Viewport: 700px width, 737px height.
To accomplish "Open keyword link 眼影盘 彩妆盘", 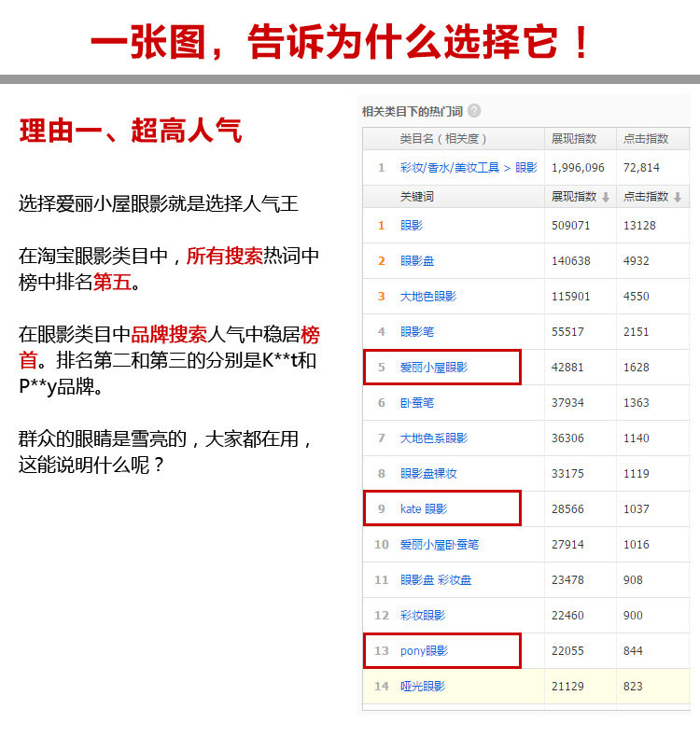I will pyautogui.click(x=436, y=580).
